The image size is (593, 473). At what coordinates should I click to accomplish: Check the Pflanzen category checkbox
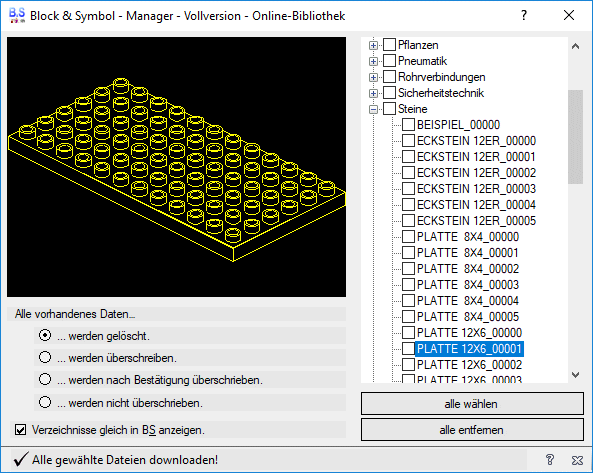[390, 45]
